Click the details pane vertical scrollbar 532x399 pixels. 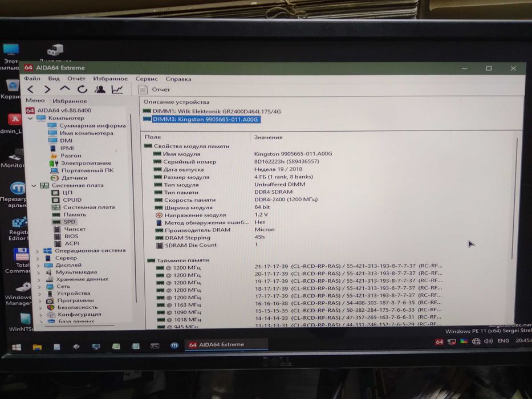click(515, 198)
